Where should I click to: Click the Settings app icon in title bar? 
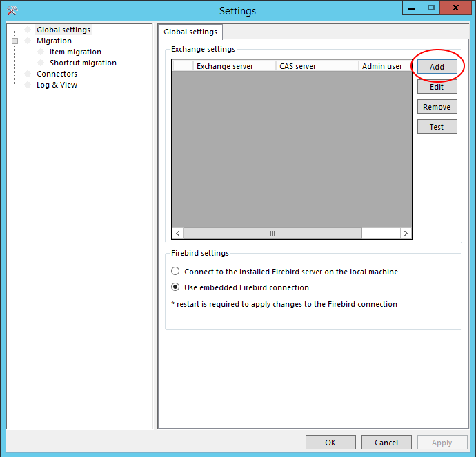coord(12,10)
